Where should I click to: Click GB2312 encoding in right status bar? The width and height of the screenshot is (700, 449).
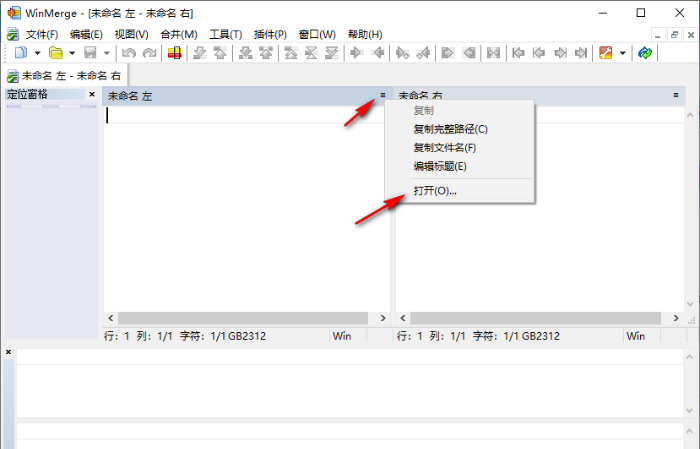(x=541, y=336)
